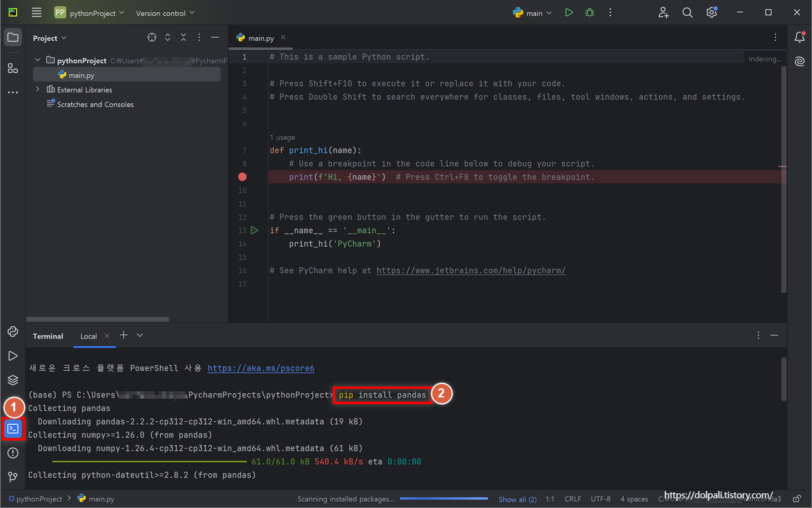Toggle breakpoint on line 9
The image size is (812, 508).
pyautogui.click(x=242, y=177)
